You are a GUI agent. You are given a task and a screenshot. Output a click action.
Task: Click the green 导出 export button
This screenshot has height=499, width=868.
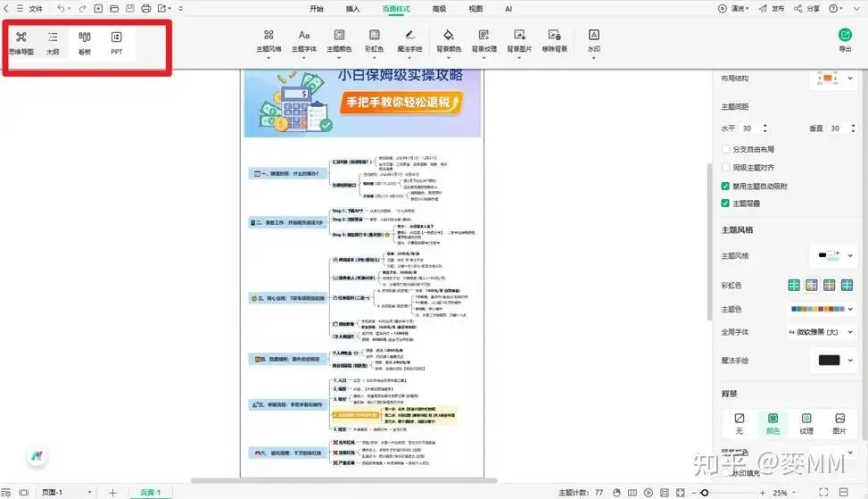[845, 40]
